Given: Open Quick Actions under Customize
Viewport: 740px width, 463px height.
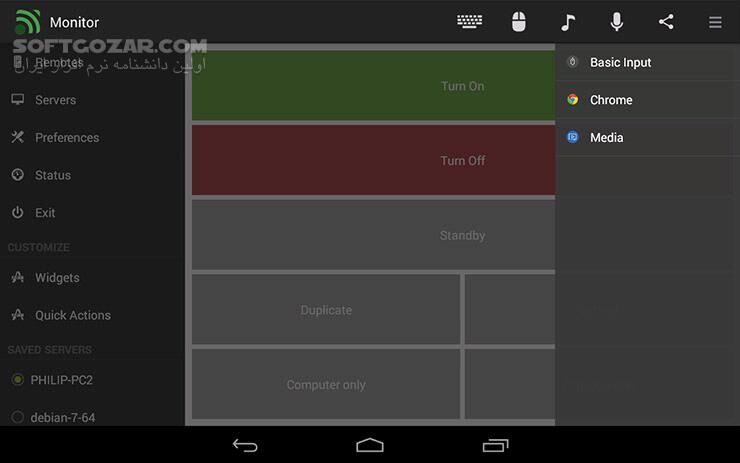Looking at the screenshot, I should [92, 315].
